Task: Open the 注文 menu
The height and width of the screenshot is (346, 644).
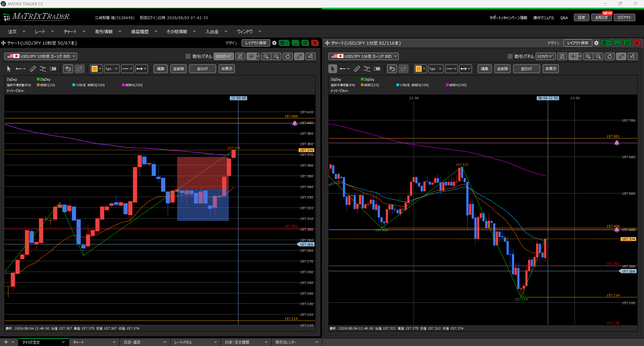Action: (16, 32)
